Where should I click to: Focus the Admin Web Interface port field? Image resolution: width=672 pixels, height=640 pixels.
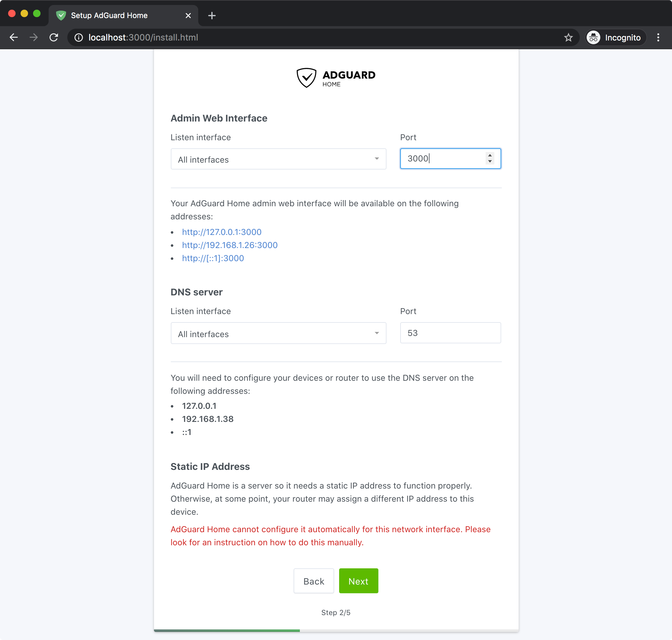pos(450,159)
